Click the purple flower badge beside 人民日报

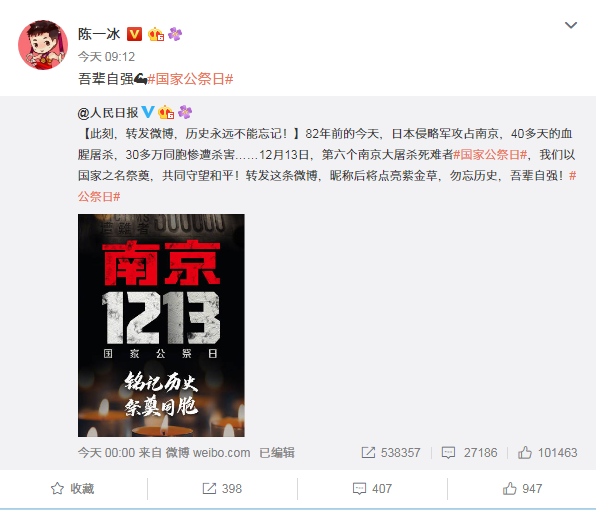tap(185, 112)
